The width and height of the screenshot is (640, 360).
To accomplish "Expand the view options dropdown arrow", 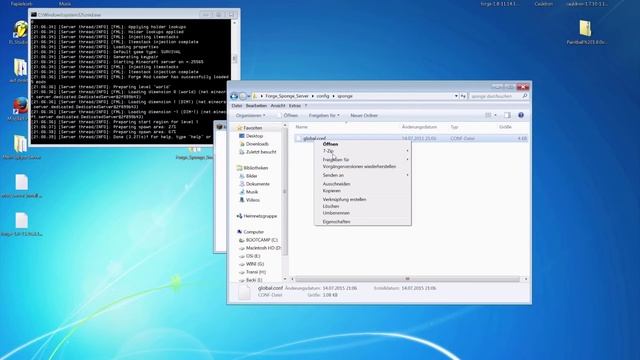I will pyautogui.click(x=496, y=116).
